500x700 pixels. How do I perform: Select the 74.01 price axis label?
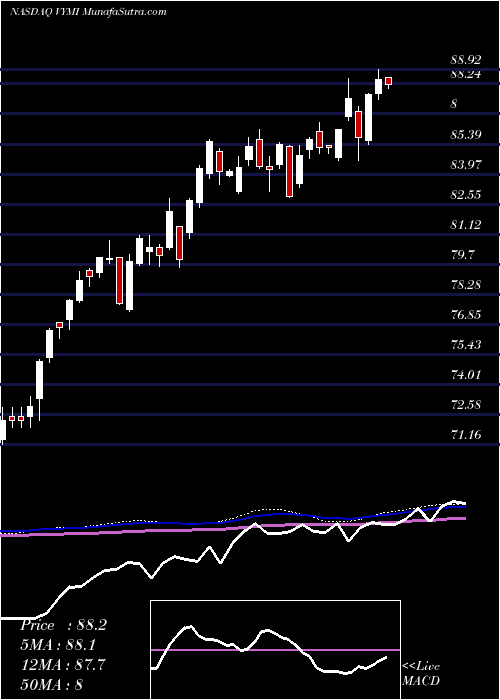click(466, 375)
